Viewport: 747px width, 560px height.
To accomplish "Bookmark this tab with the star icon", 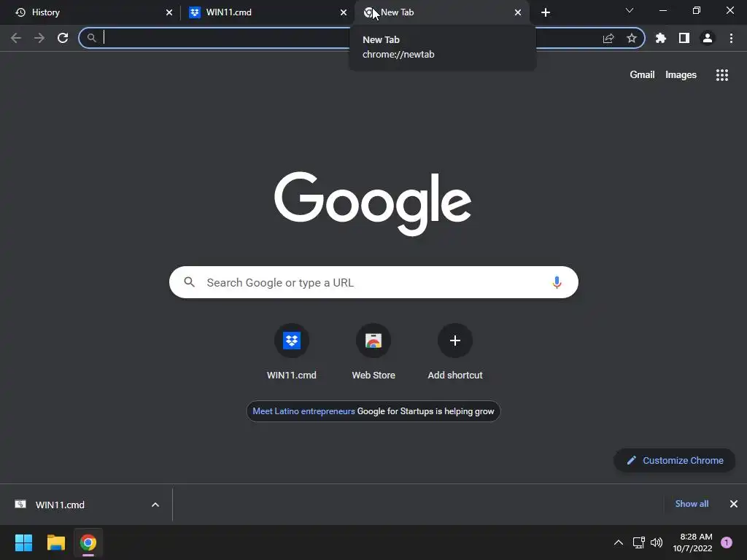I will 632,38.
